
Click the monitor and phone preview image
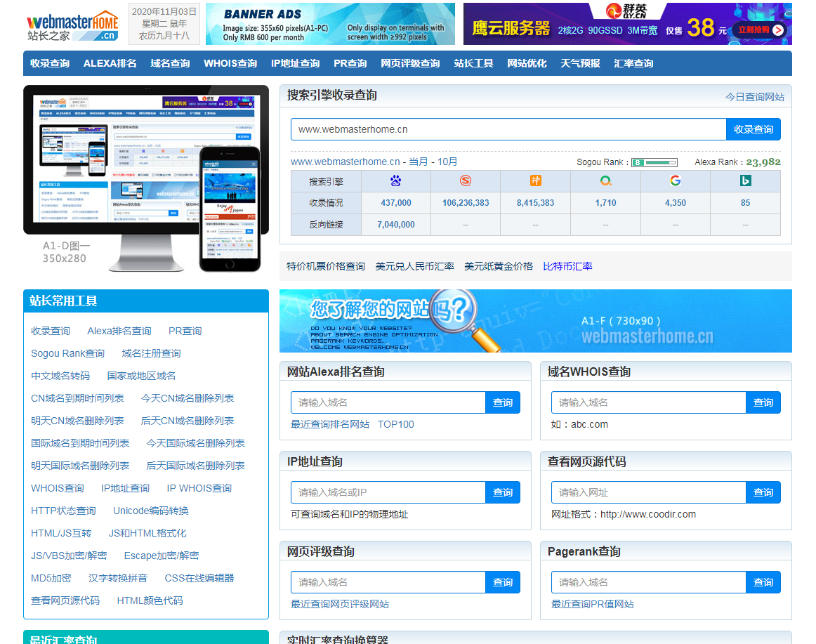coord(146,178)
